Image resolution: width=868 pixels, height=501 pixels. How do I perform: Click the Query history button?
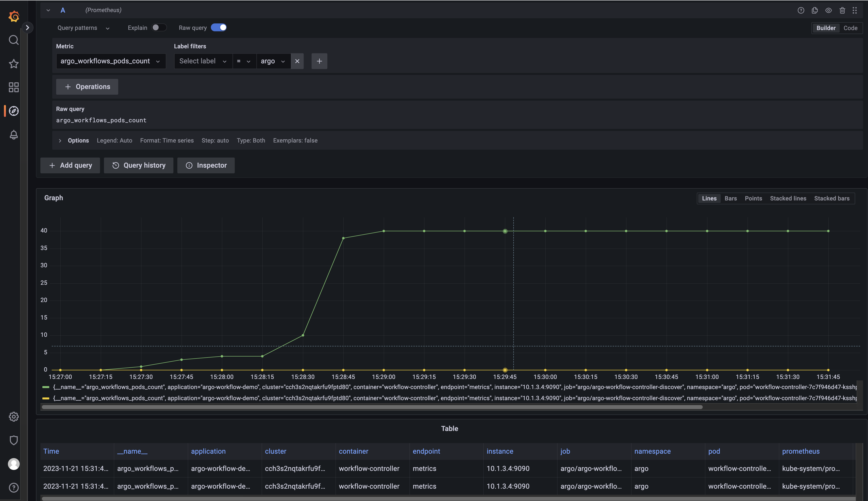pos(138,165)
